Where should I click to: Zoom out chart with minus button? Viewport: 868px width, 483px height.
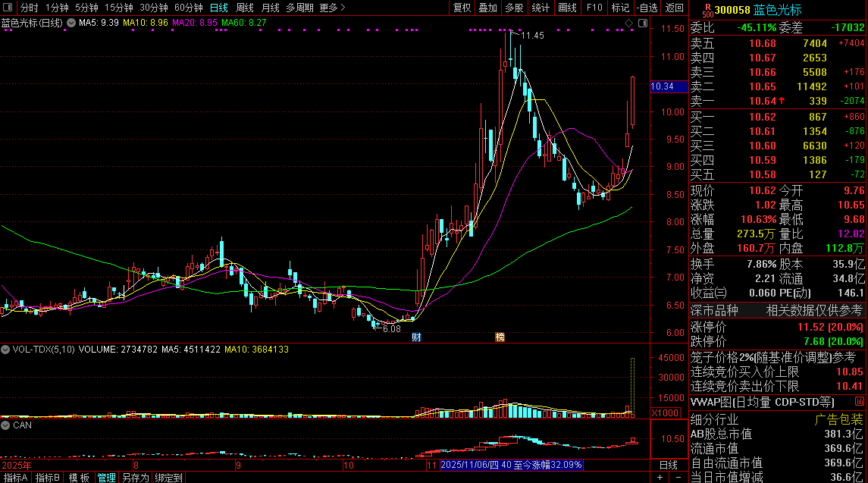point(678,478)
